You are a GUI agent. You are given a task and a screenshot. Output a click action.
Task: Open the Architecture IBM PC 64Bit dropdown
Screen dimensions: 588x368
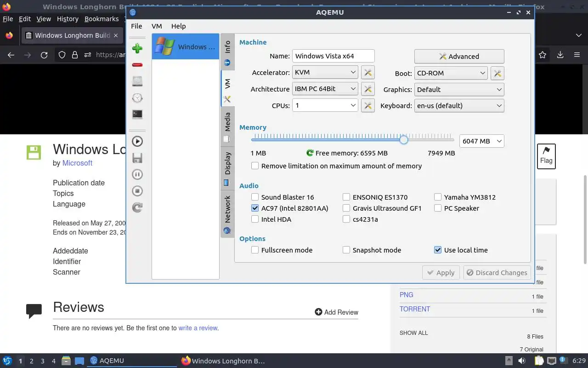point(325,89)
